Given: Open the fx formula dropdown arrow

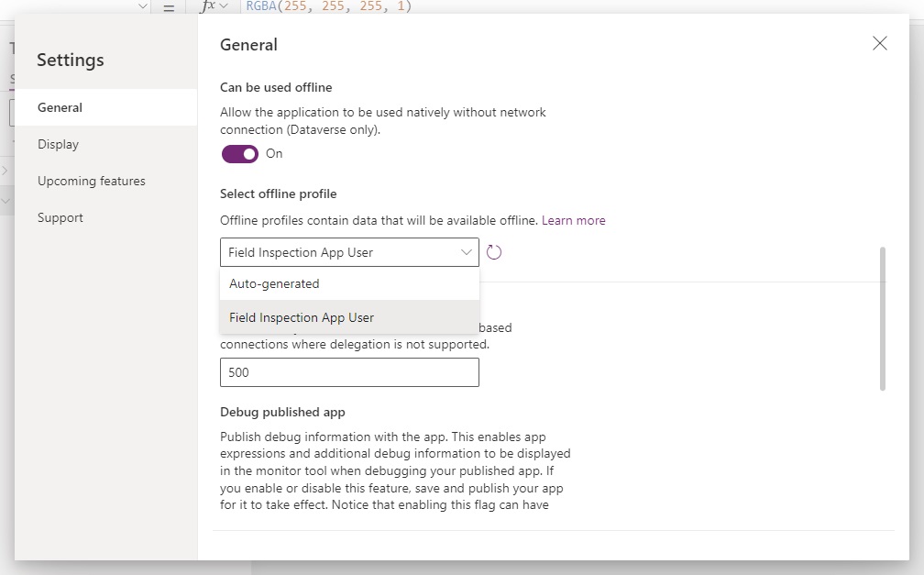Looking at the screenshot, I should coord(223,6).
